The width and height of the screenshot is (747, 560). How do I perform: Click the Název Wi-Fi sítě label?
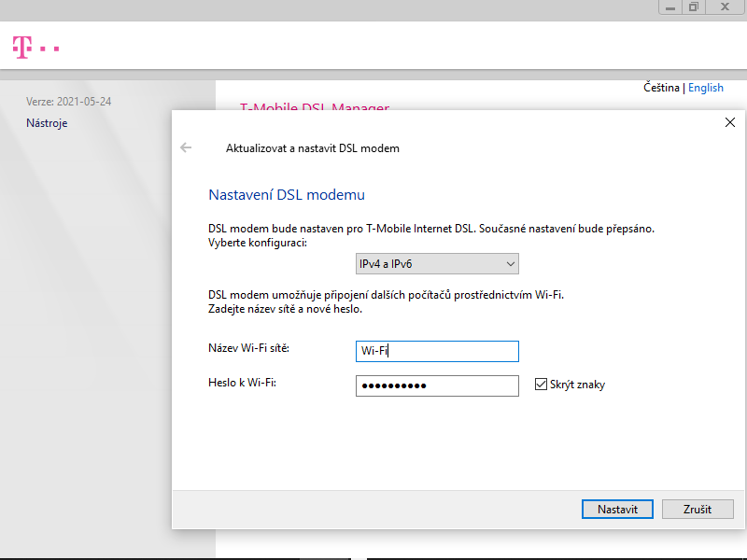tap(248, 348)
